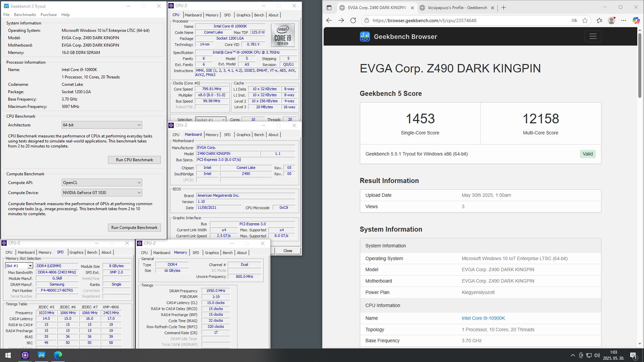Open the Purchase menu in Geekbench
The height and width of the screenshot is (362, 644).
[49, 15]
